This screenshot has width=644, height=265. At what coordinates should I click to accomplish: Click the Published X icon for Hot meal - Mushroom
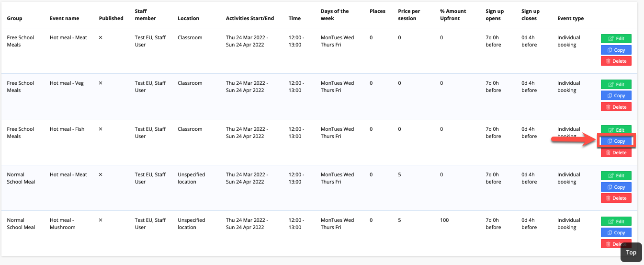tap(101, 220)
